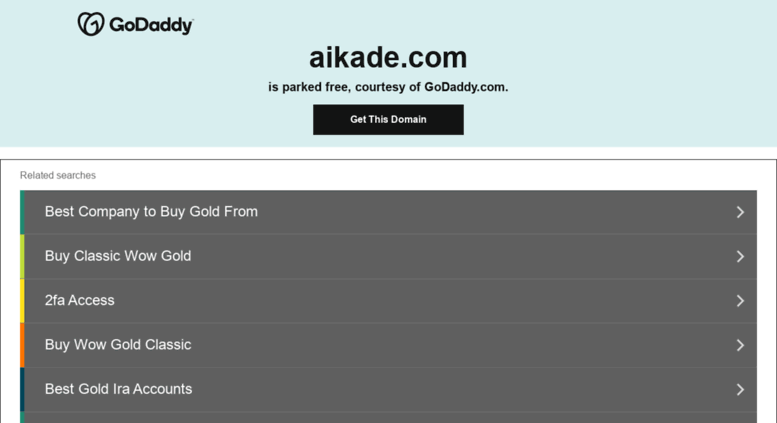Click the parked free courtesy of GoDaddy.com text
This screenshot has height=423, width=777.
coord(388,87)
